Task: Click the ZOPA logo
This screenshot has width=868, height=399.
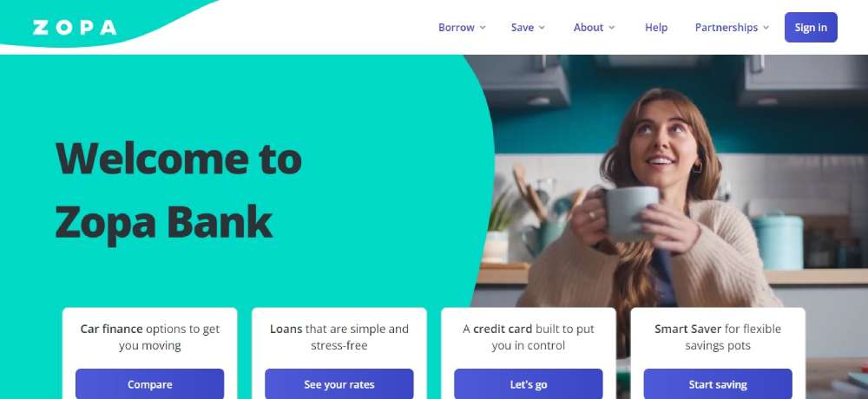Action: [x=75, y=27]
